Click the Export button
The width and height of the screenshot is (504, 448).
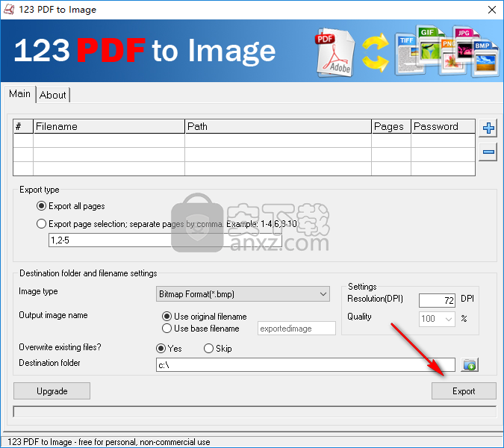[464, 391]
